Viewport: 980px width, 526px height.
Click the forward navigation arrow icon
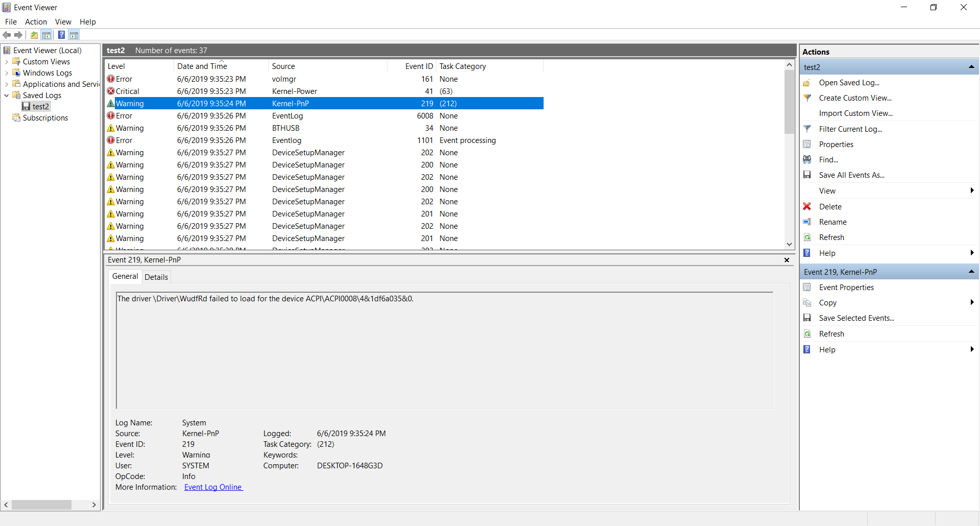coord(19,35)
